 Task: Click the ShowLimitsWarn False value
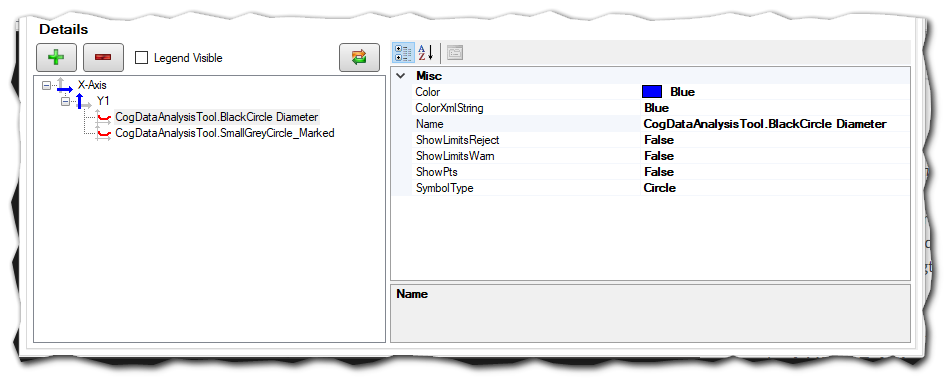tap(659, 156)
